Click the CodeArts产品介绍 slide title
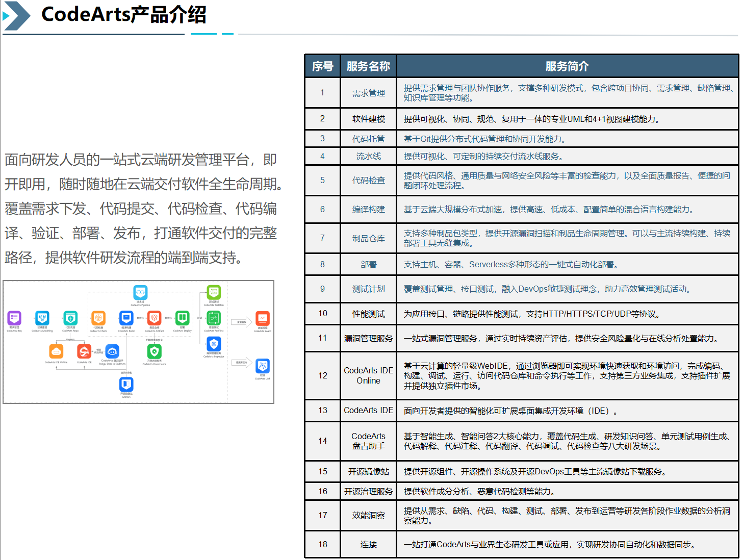The width and height of the screenshot is (743, 560). (x=124, y=15)
